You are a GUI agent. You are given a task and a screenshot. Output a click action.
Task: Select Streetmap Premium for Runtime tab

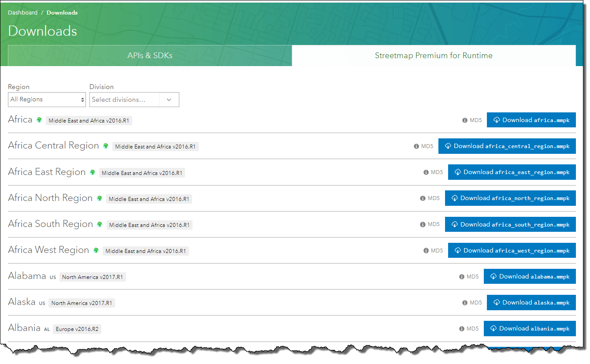(x=434, y=56)
